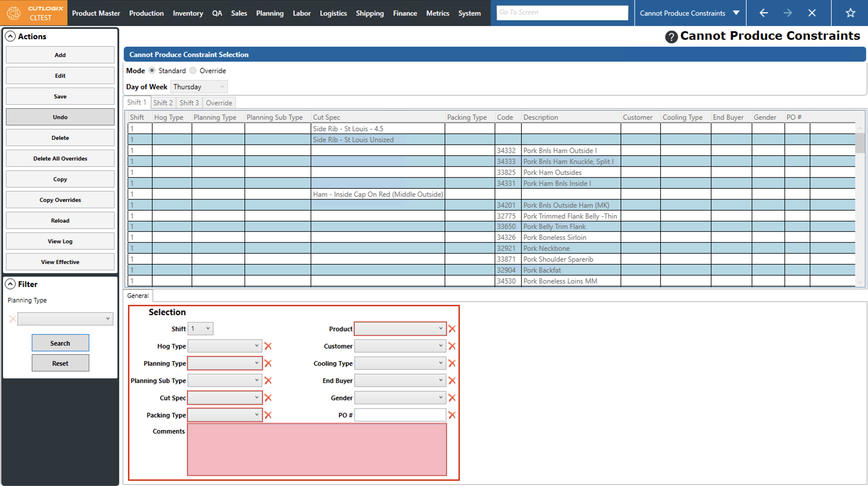Click the Cutlogix logo icon
Image resolution: width=868 pixels, height=486 pixels.
click(14, 13)
